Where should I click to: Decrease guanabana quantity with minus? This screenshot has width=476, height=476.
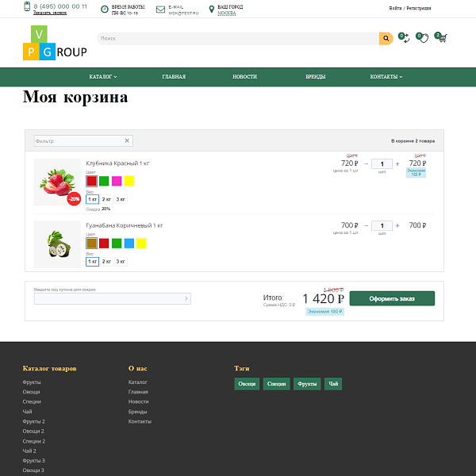[366, 226]
